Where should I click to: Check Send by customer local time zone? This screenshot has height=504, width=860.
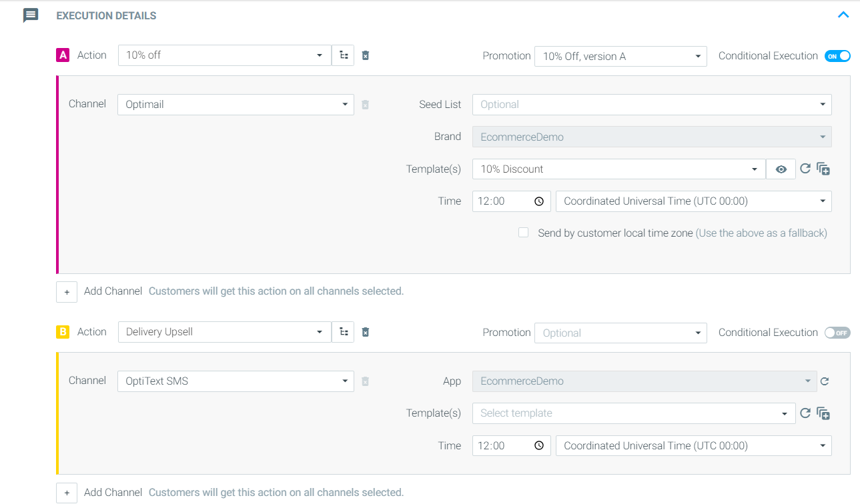523,232
